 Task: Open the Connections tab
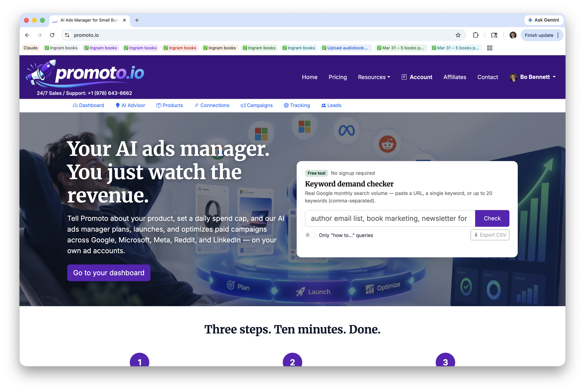(x=212, y=106)
